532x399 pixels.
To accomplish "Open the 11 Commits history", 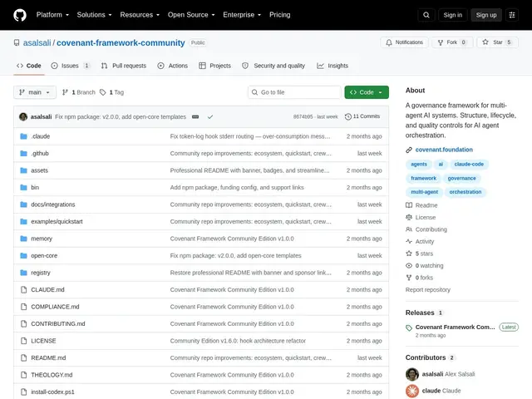I will (x=362, y=116).
